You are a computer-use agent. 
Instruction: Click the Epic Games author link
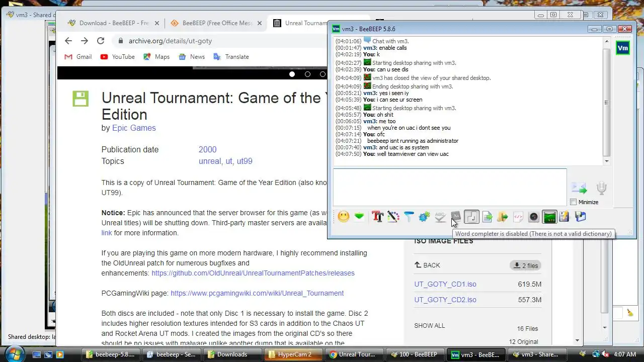[134, 128]
